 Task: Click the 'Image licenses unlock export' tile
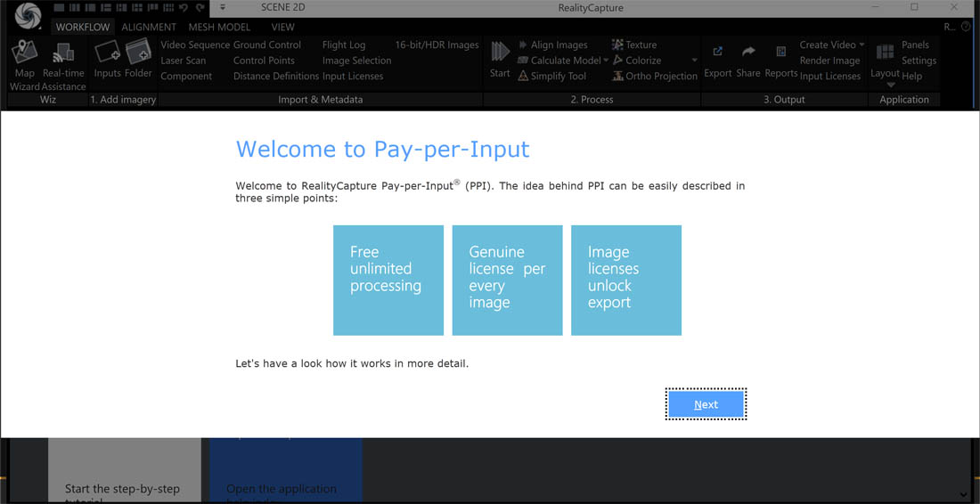tap(626, 280)
